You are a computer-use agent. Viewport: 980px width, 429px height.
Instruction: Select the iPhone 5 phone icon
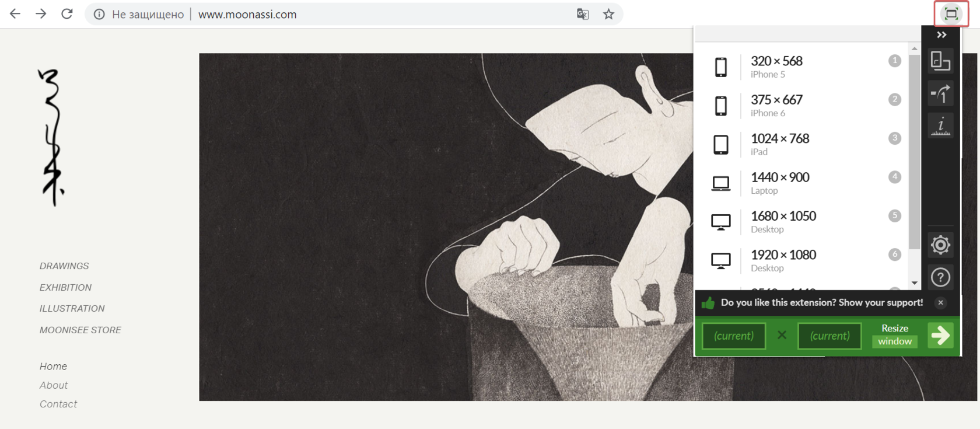[721, 67]
